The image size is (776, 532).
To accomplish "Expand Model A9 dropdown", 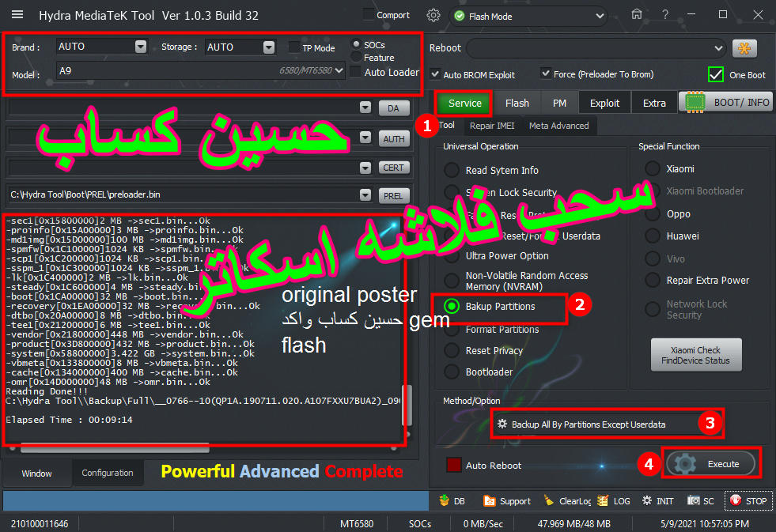I will click(x=339, y=70).
